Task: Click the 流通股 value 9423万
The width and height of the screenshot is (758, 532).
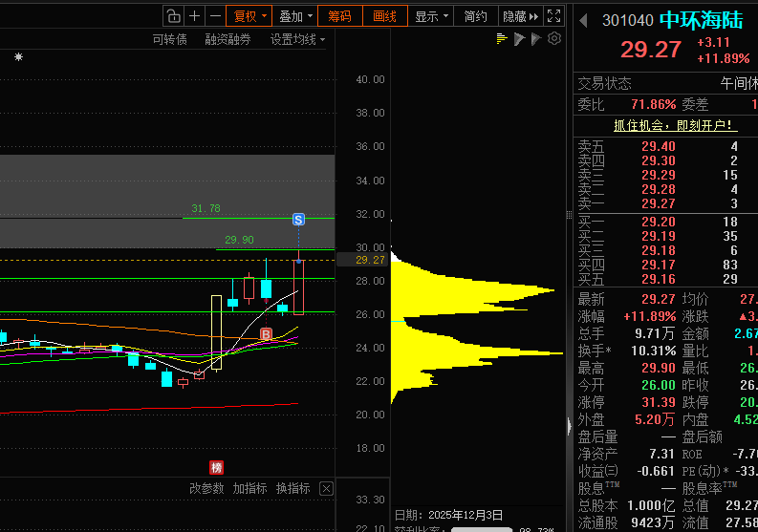Action: pyautogui.click(x=653, y=522)
